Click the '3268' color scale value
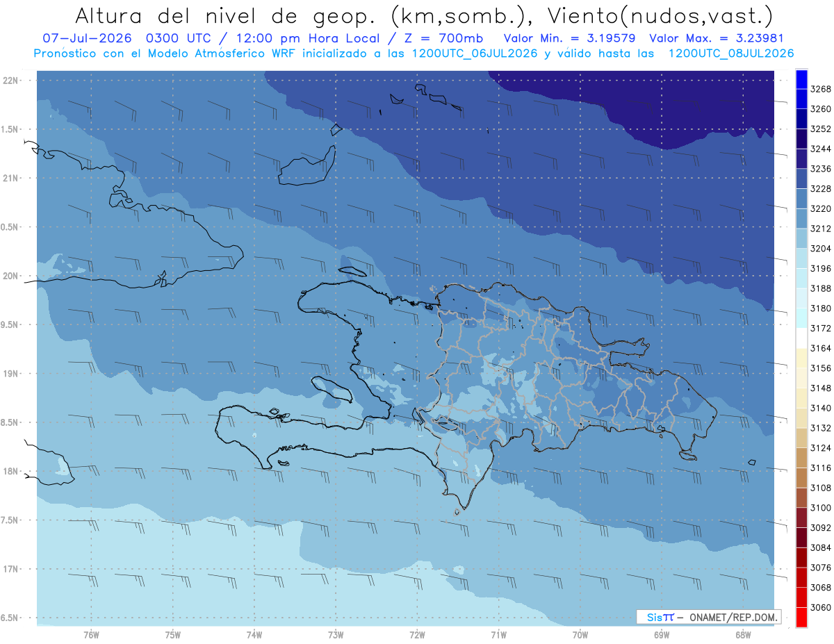 (820, 90)
